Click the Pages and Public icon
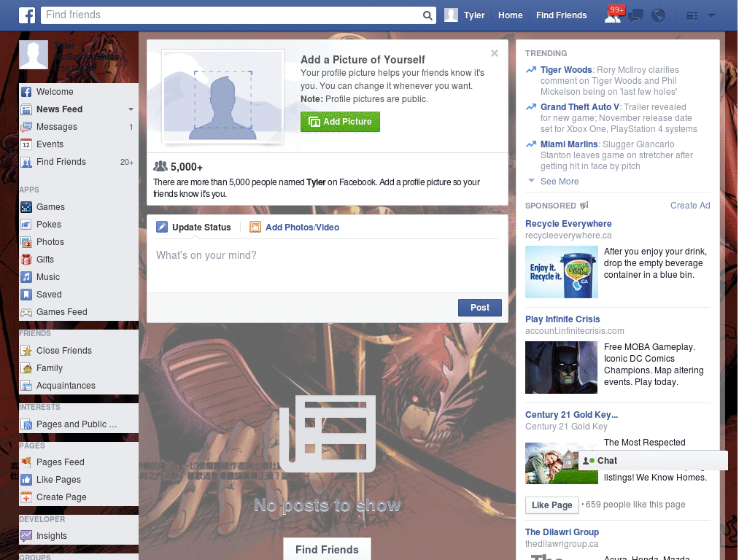Screen dimensions: 747x560 (x=26, y=424)
